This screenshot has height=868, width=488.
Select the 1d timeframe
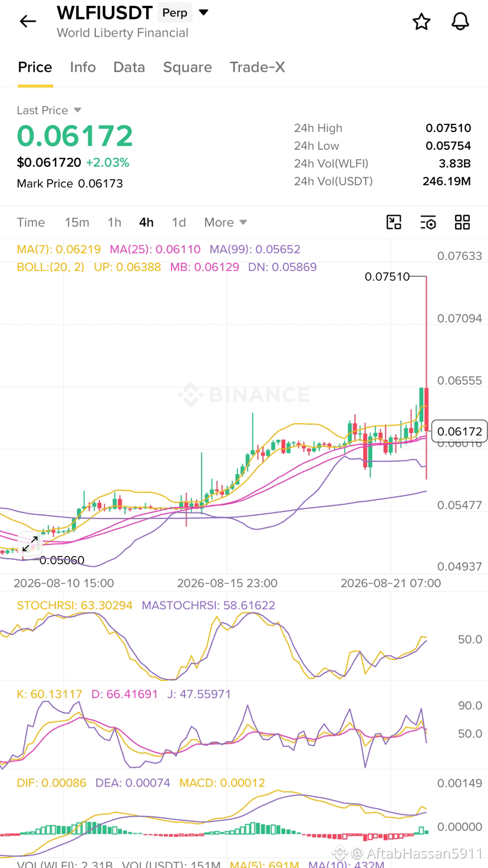(179, 222)
